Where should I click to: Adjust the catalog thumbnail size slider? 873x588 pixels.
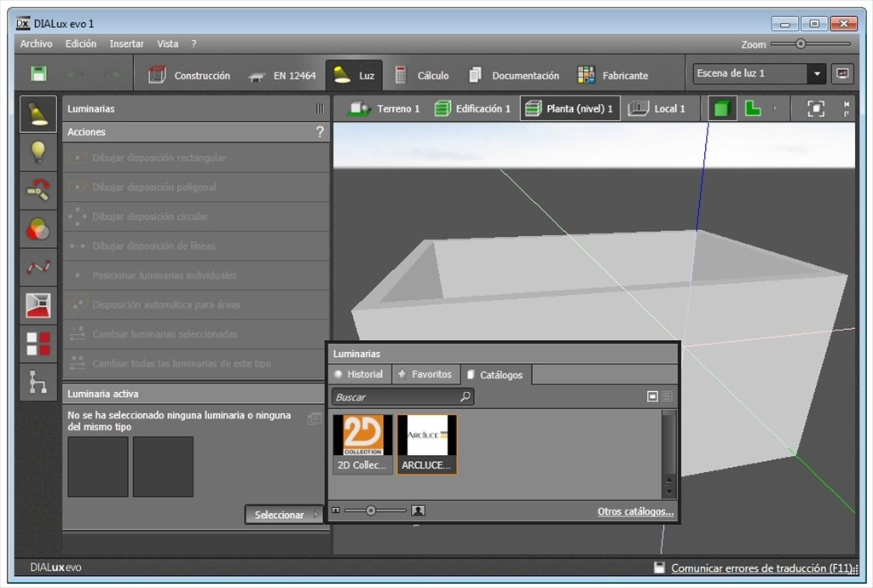(x=370, y=510)
